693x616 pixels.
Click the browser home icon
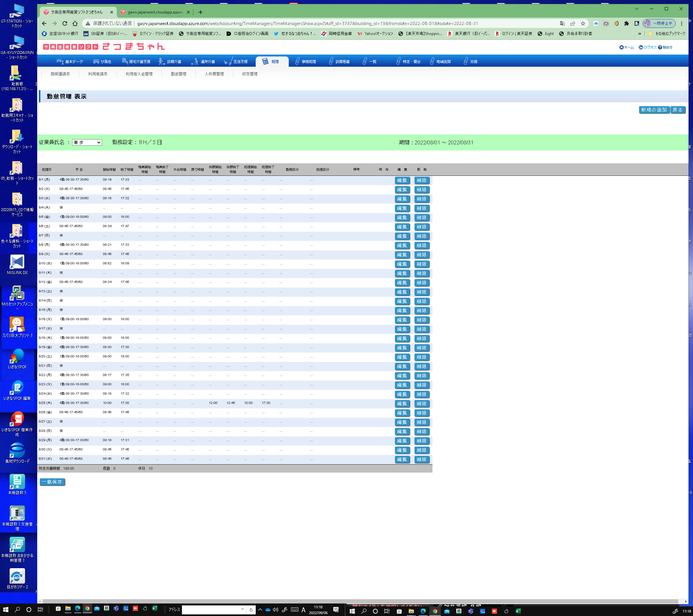[75, 23]
